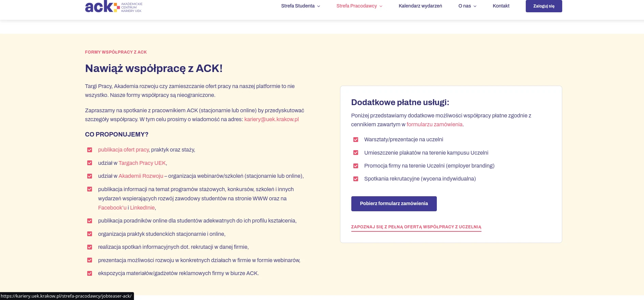Click check icon beside ekspozycja materiałów/gadżetów
644x300 pixels.
coord(90,273)
